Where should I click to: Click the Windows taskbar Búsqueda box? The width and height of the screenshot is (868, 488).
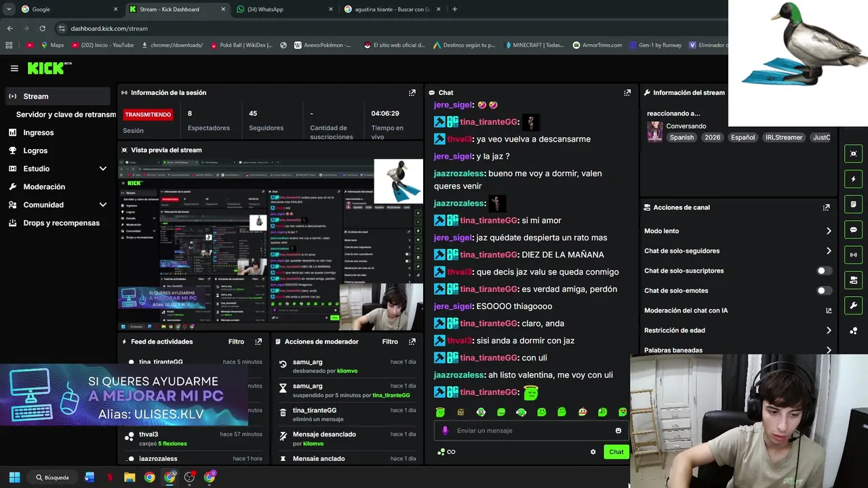point(54,477)
